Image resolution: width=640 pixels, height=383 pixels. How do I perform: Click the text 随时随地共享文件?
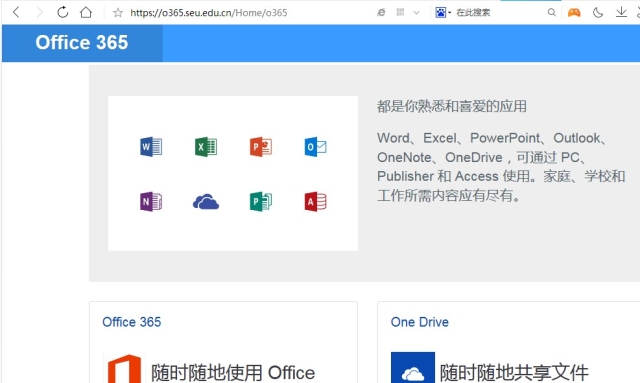point(514,373)
